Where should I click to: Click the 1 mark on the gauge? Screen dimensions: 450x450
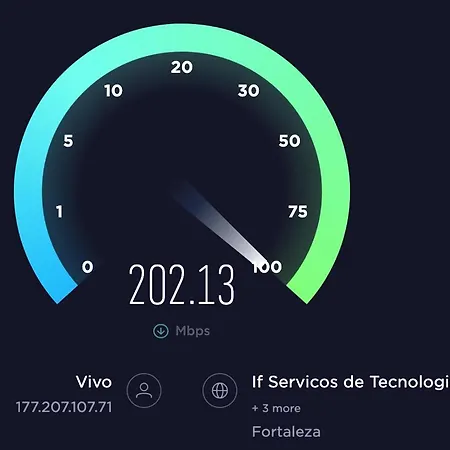[x=59, y=212]
